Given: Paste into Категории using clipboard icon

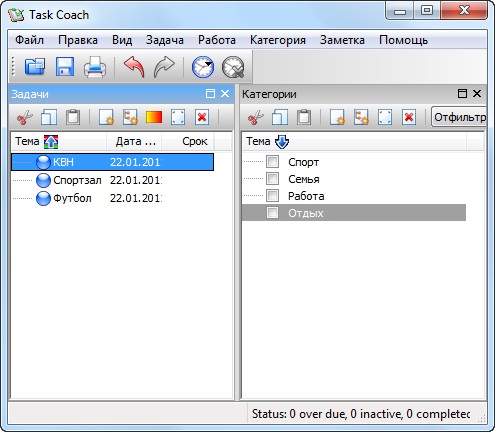Looking at the screenshot, I should (304, 117).
